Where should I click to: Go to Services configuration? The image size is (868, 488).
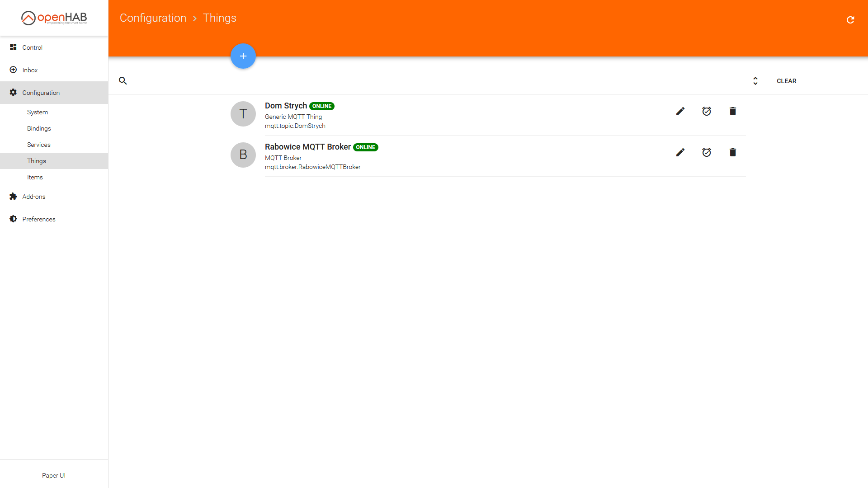[x=54, y=145]
